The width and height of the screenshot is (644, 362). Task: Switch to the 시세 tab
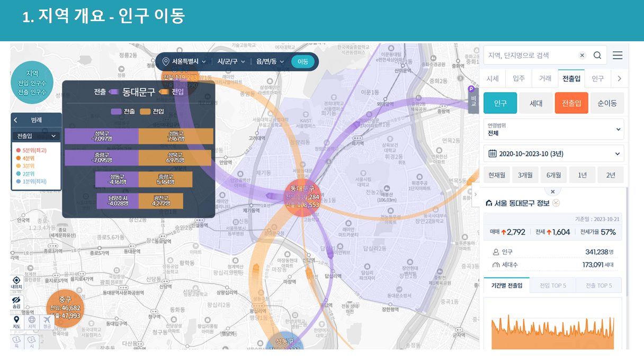(x=493, y=78)
